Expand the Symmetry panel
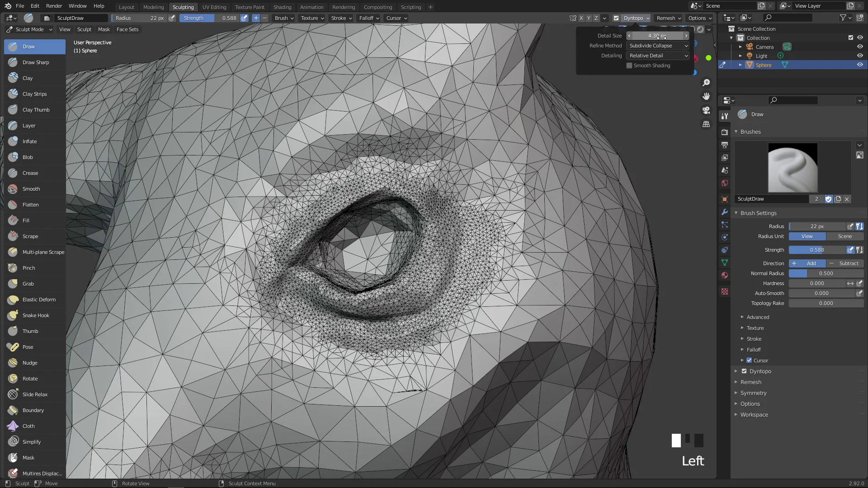Viewport: 868px width, 488px height. click(x=753, y=393)
